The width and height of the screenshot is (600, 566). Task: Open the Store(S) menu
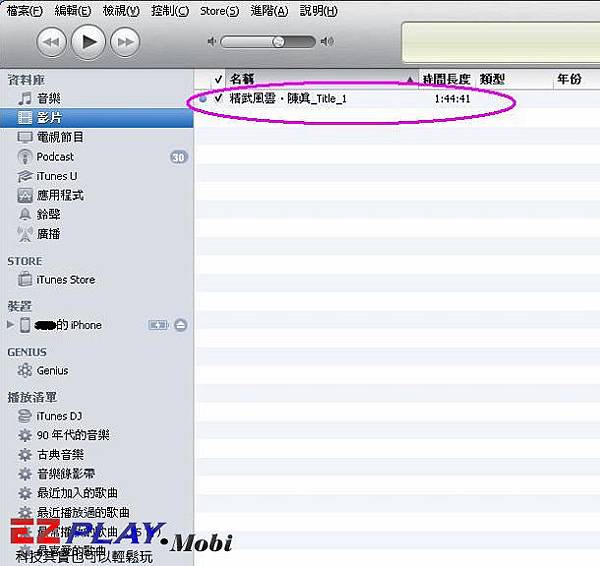(x=219, y=11)
